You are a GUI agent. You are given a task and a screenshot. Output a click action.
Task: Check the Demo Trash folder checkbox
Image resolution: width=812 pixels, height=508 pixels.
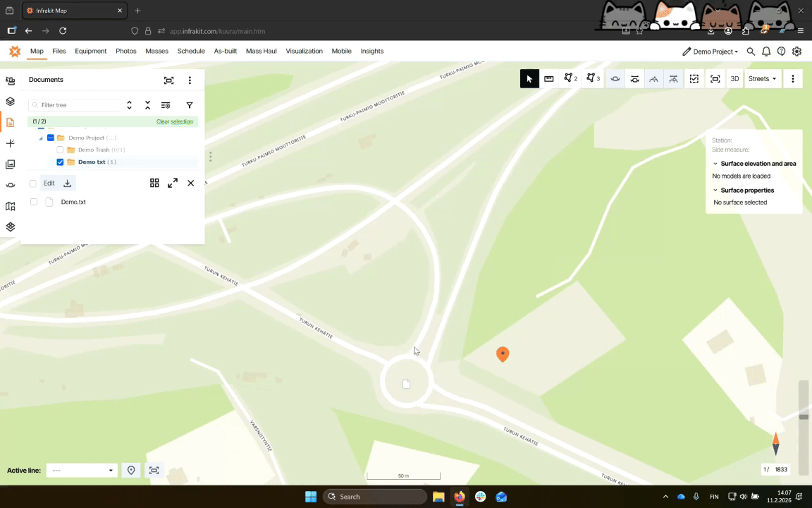click(x=60, y=150)
